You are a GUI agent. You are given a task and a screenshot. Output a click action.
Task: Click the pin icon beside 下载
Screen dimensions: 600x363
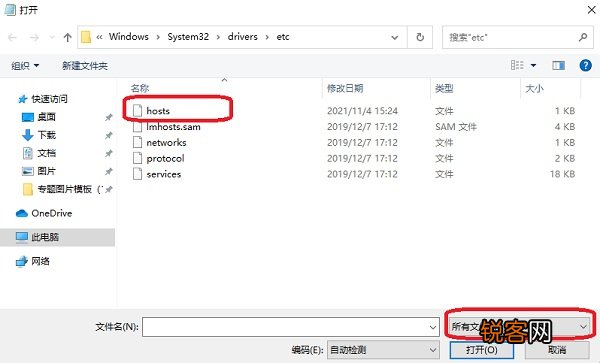click(109, 135)
